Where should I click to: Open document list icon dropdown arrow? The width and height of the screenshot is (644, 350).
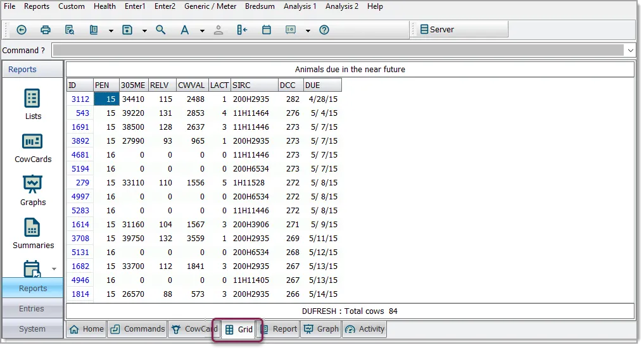(111, 31)
